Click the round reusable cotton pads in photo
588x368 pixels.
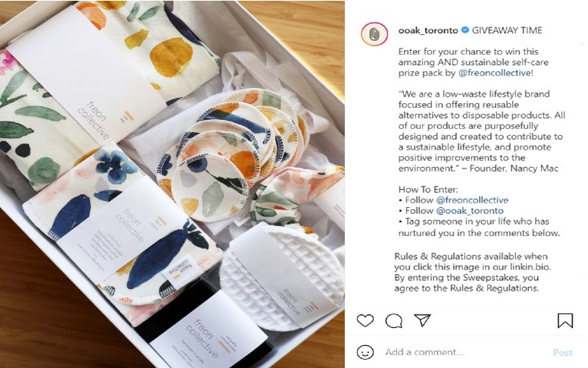click(233, 150)
